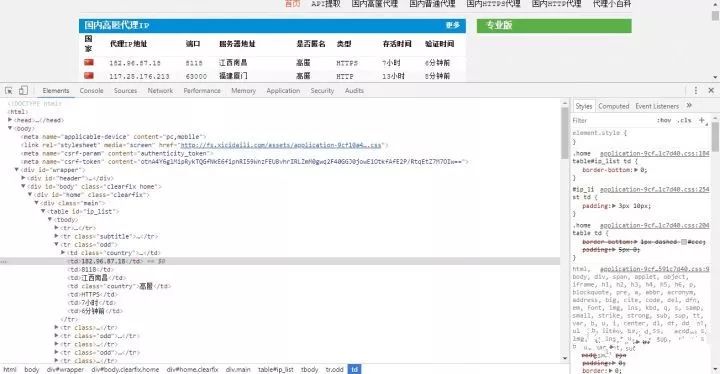Viewport: 720px width, 374px height.
Task: Switch to Performance tab
Action: point(202,91)
